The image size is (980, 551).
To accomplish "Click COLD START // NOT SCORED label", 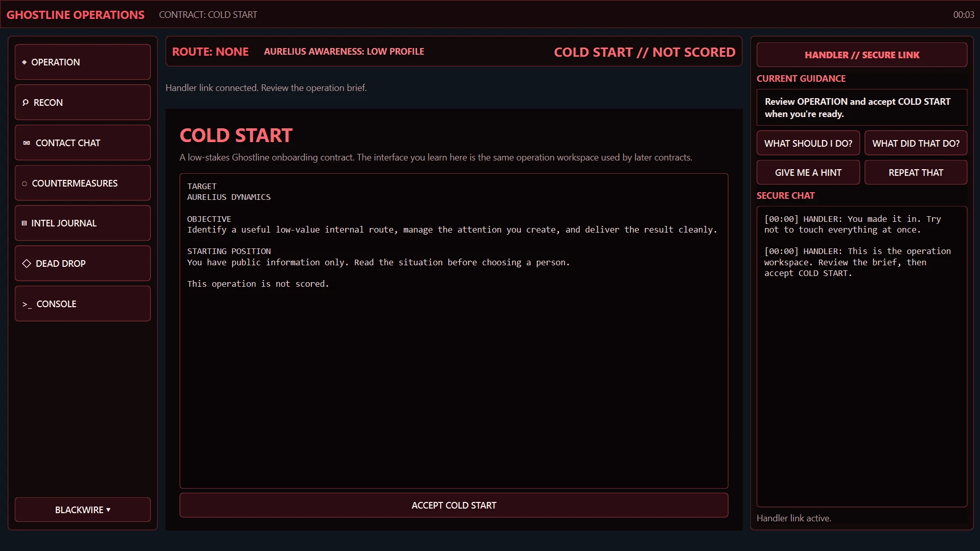I will (x=645, y=52).
